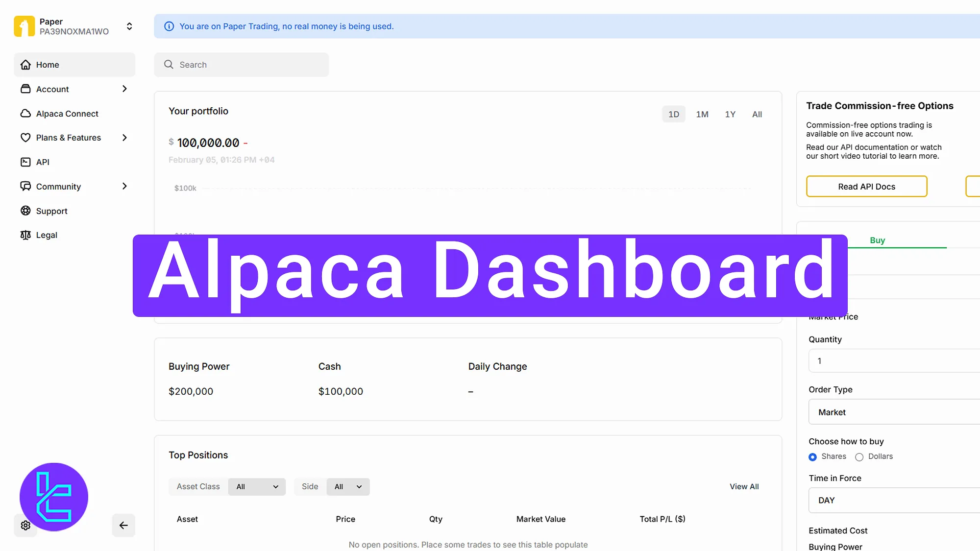Click the Support life-ring icon
Image resolution: width=980 pixels, height=551 pixels.
tap(25, 211)
